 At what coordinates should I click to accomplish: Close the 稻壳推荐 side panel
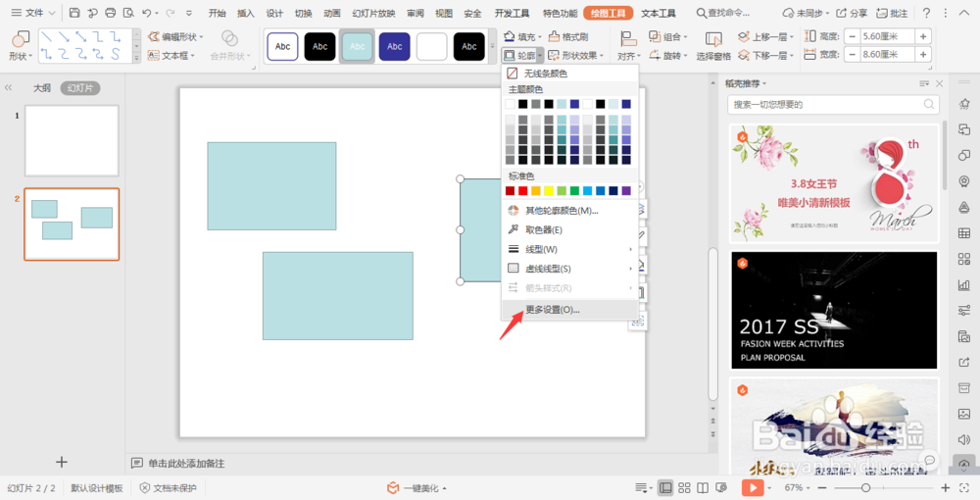(x=940, y=83)
